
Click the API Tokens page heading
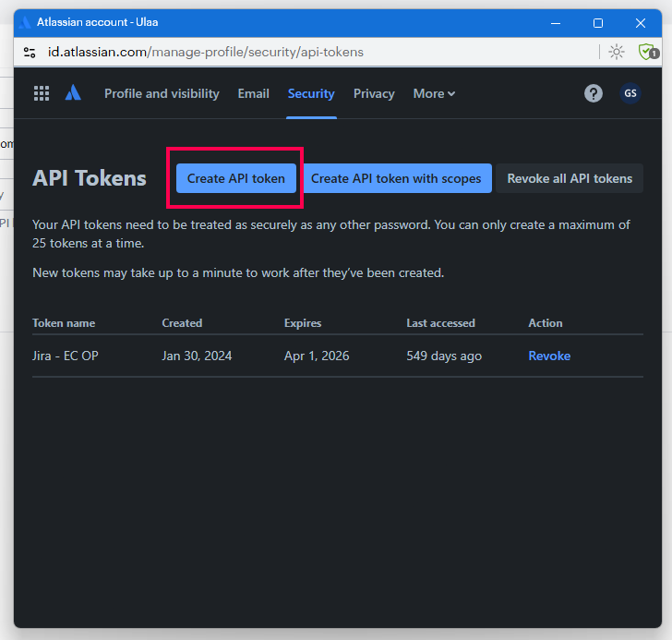point(90,178)
